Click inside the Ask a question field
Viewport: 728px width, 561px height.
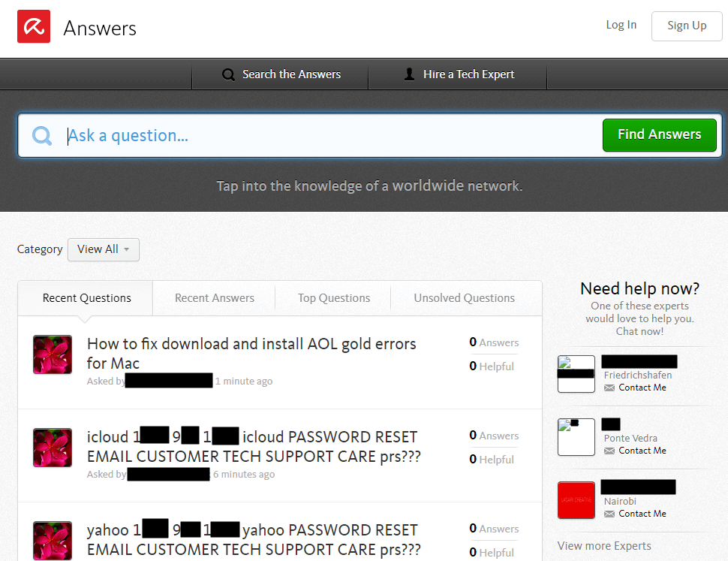tap(225, 135)
